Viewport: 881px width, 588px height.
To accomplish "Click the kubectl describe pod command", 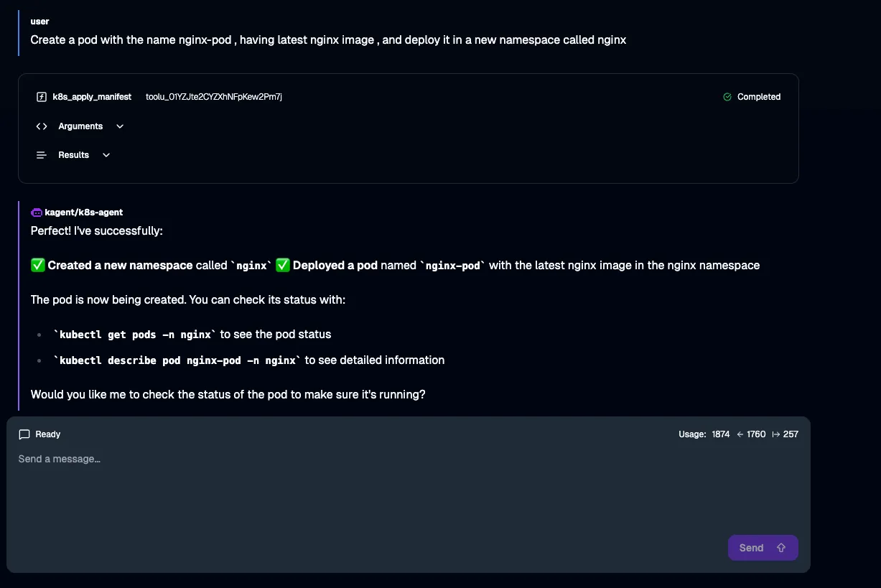I will pyautogui.click(x=177, y=360).
